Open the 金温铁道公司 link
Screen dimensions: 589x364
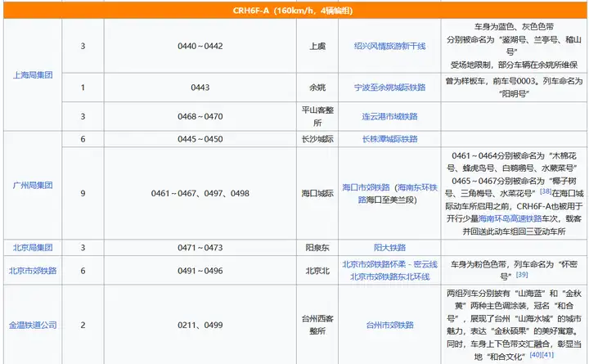(x=33, y=325)
